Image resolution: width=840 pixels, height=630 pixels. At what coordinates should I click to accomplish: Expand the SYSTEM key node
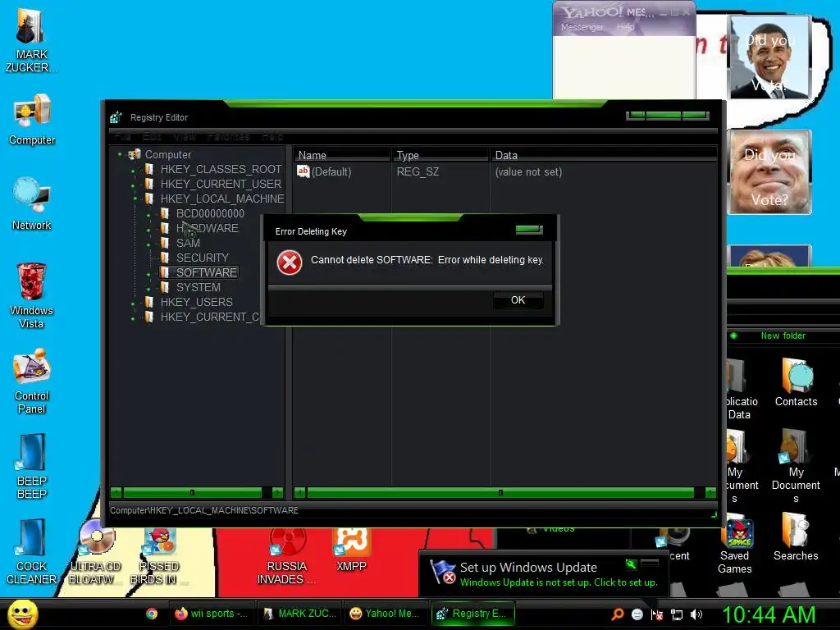point(149,288)
